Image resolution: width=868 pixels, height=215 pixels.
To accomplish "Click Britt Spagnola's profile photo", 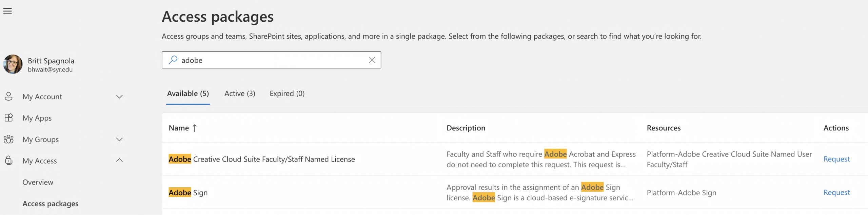I will coord(13,64).
